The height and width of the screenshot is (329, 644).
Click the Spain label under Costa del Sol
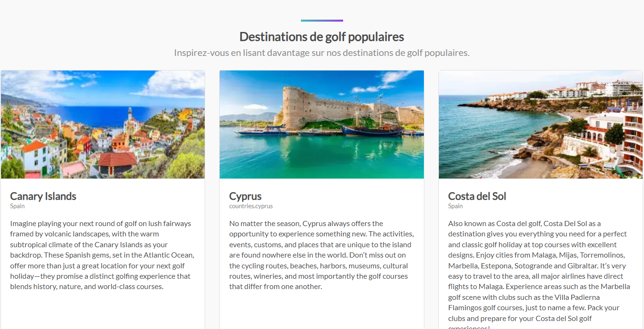tap(455, 206)
